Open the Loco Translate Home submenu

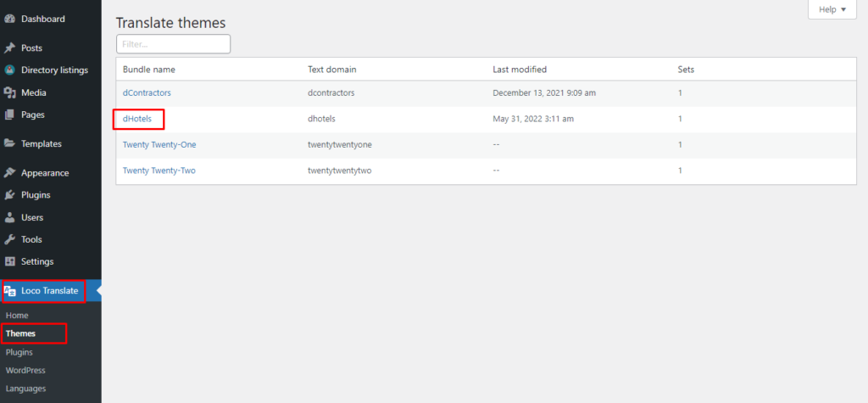[17, 316]
